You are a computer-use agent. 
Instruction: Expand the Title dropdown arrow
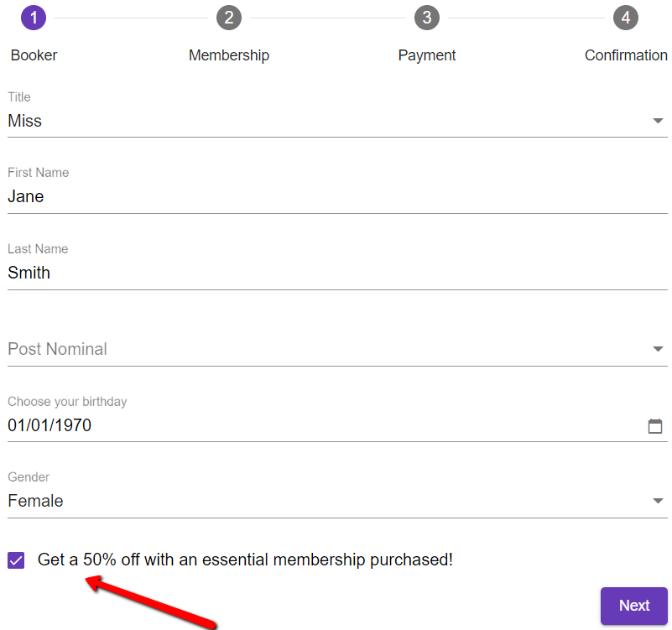tap(658, 121)
